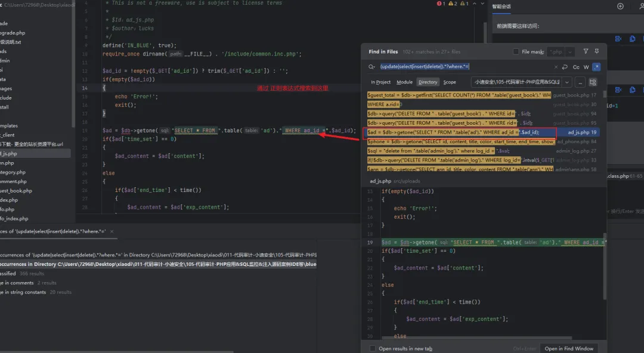Image resolution: width=644 pixels, height=353 pixels.
Task: Select result ad_phone.php line 84
Action: tap(482, 142)
